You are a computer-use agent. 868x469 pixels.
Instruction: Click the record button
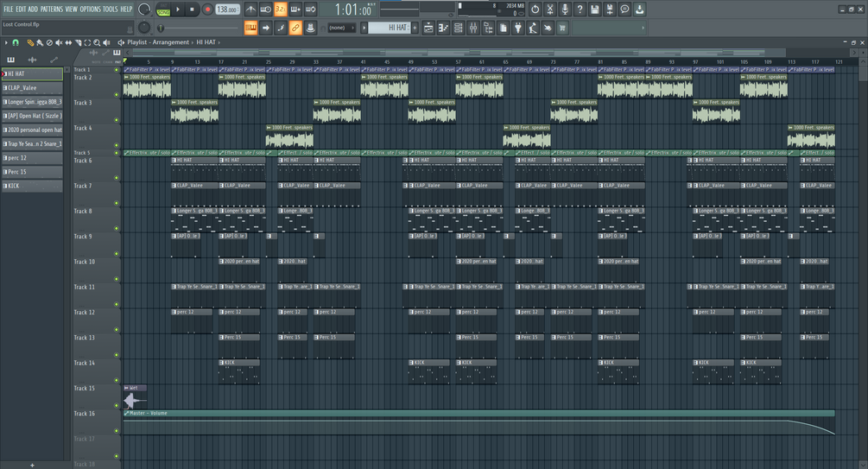(207, 10)
